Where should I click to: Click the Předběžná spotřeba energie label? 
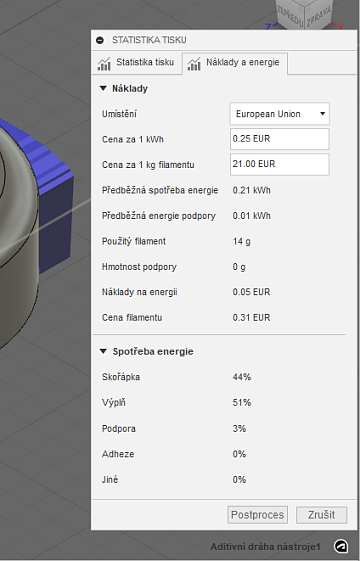pyautogui.click(x=160, y=190)
